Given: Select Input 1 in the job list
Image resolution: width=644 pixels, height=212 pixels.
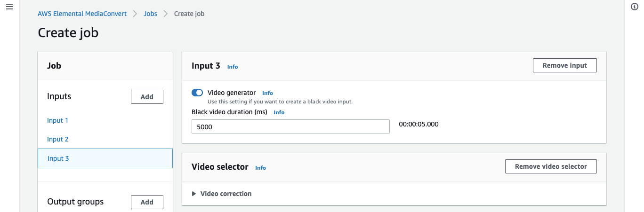Looking at the screenshot, I should (x=57, y=120).
